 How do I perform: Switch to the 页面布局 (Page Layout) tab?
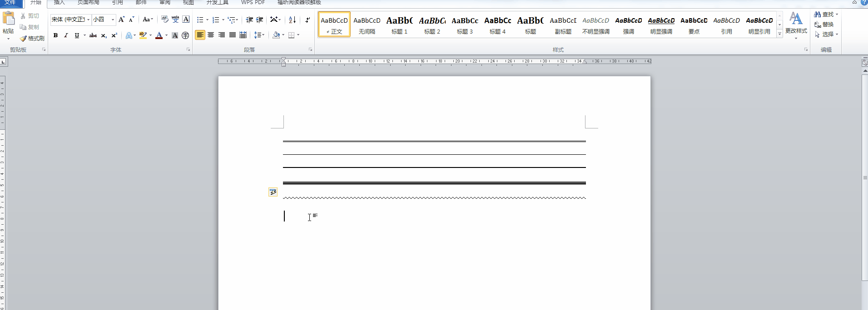tap(88, 3)
